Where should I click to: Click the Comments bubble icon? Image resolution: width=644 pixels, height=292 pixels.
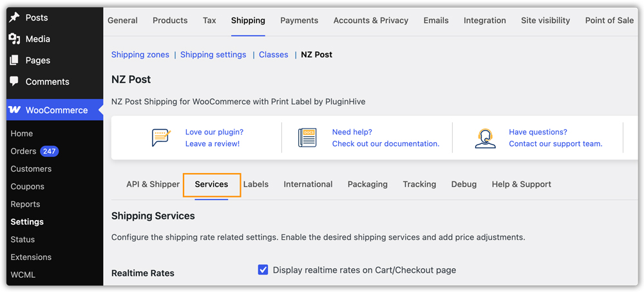pos(14,81)
